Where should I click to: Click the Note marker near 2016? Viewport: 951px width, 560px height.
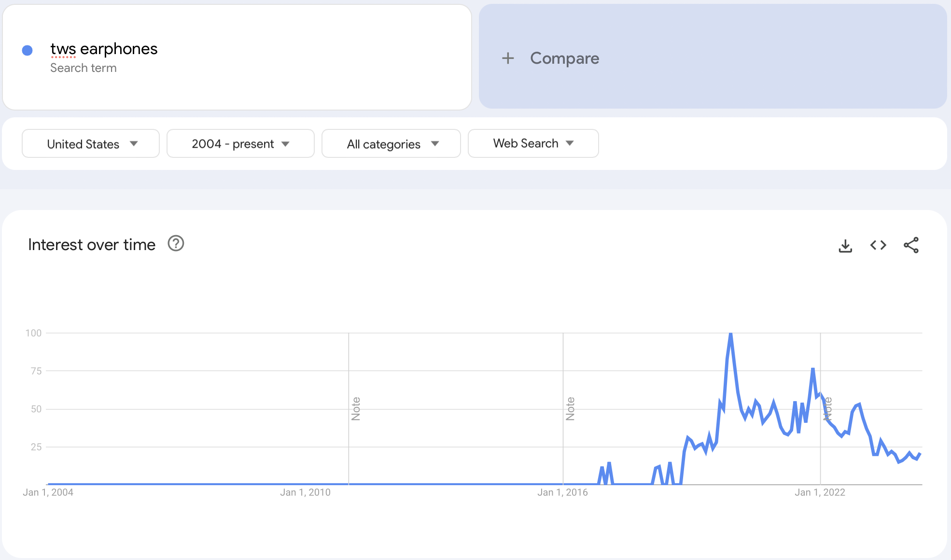[570, 409]
